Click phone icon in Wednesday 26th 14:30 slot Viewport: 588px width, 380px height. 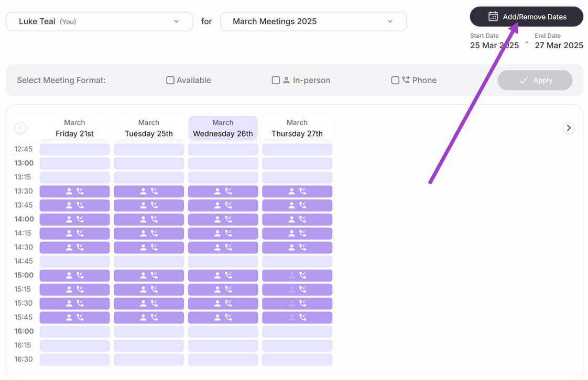(x=229, y=247)
